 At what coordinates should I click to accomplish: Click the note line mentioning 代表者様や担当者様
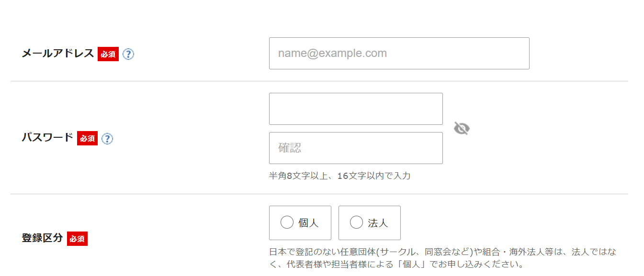pyautogui.click(x=396, y=264)
